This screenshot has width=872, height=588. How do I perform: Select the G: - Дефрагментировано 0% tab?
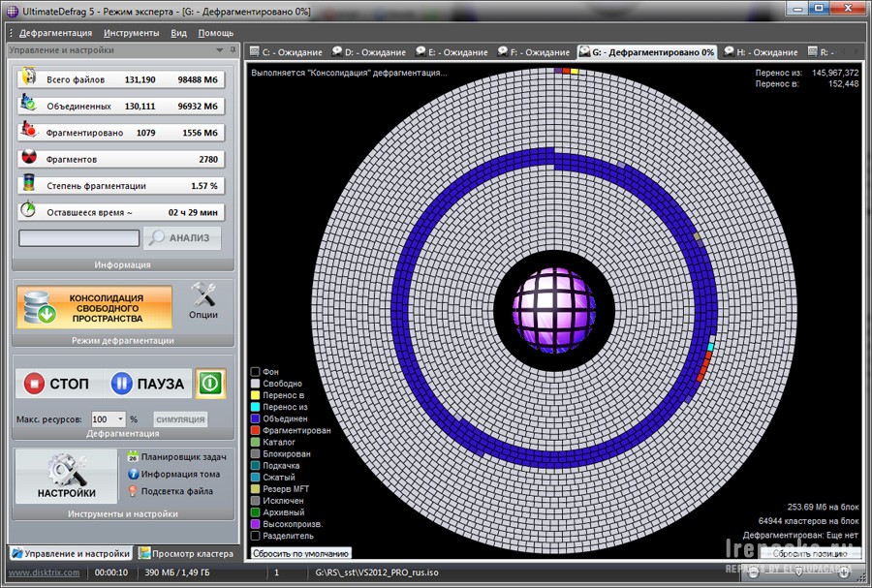tap(647, 52)
